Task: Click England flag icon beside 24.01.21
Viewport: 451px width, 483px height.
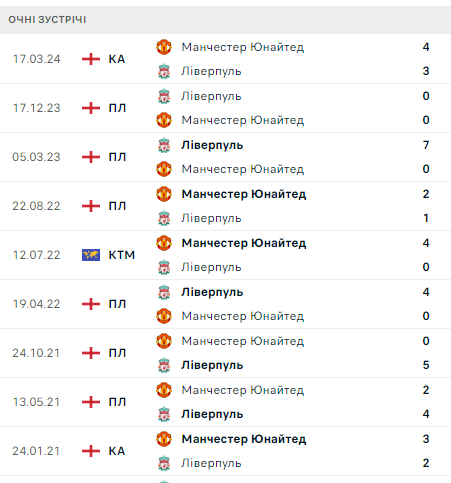Action: click(x=91, y=451)
